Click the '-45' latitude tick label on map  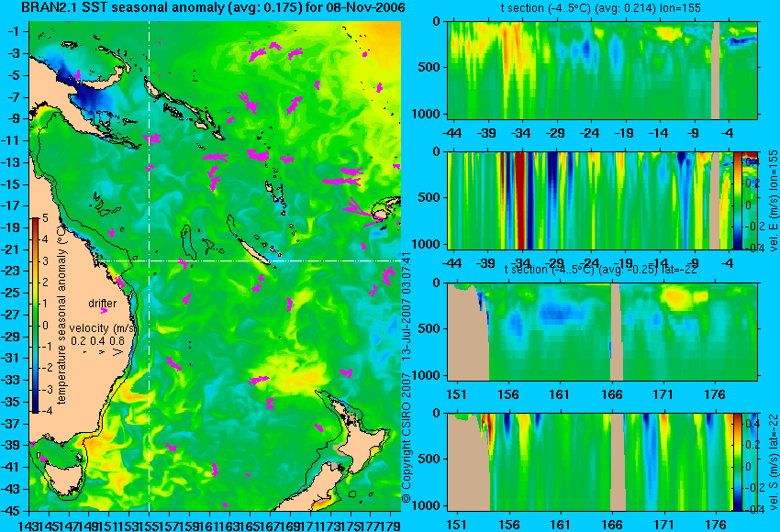pyautogui.click(x=12, y=511)
